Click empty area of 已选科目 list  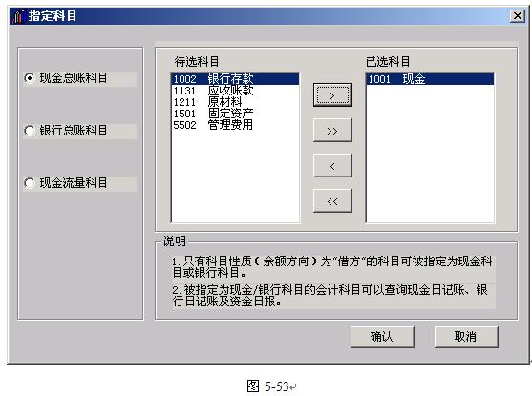430,154
